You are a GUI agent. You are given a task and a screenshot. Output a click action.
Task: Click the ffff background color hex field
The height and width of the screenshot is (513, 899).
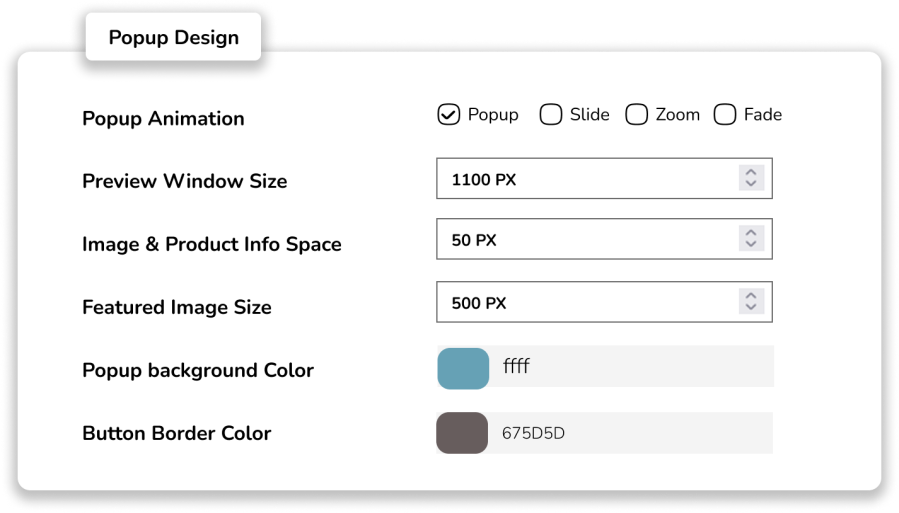pyautogui.click(x=630, y=367)
